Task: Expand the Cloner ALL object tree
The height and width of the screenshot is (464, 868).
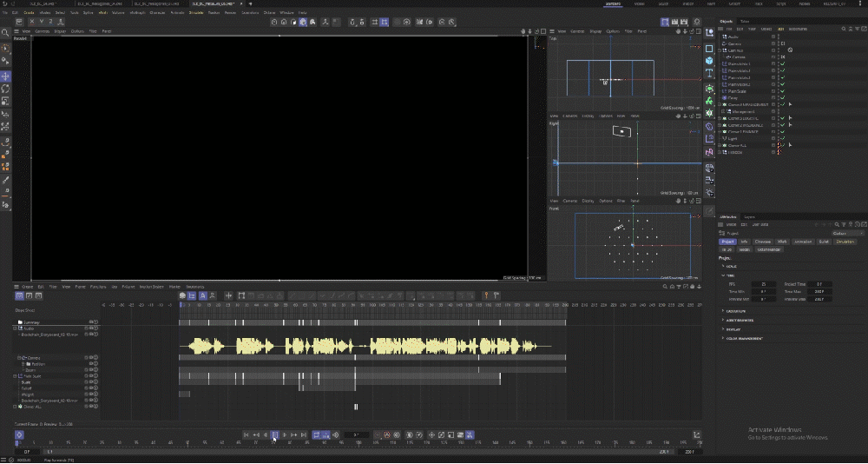Action: 720,145
